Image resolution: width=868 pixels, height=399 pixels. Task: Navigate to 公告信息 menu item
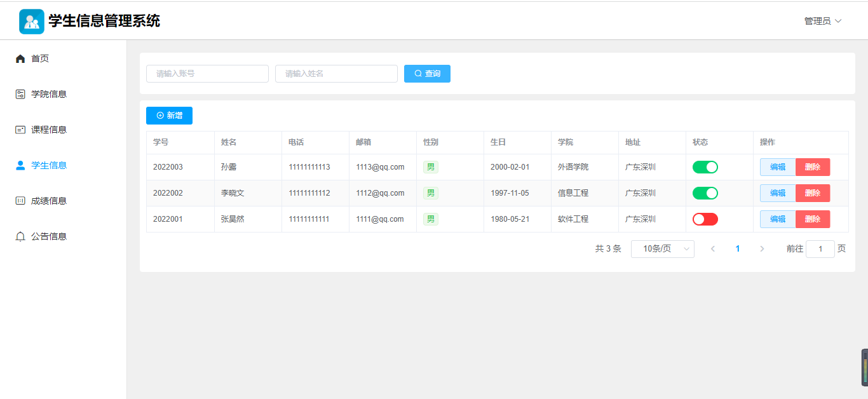coord(49,236)
